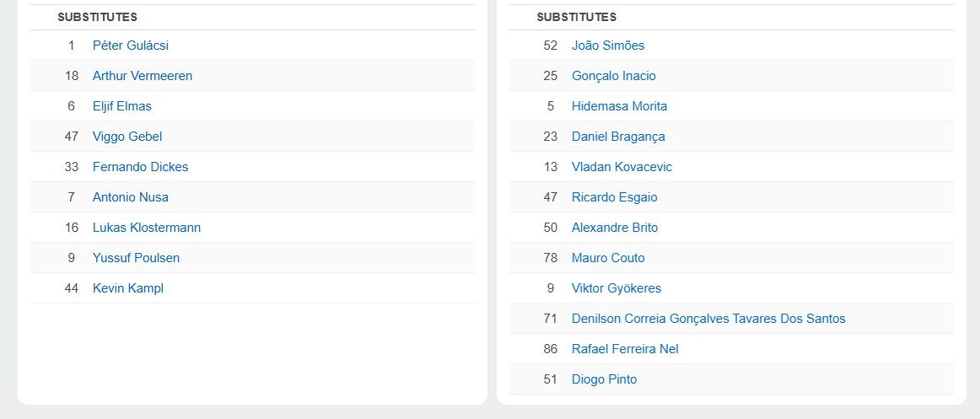Click Yussuf Poulsen's name
Image resolution: width=980 pixels, height=419 pixels.
pyautogui.click(x=136, y=258)
